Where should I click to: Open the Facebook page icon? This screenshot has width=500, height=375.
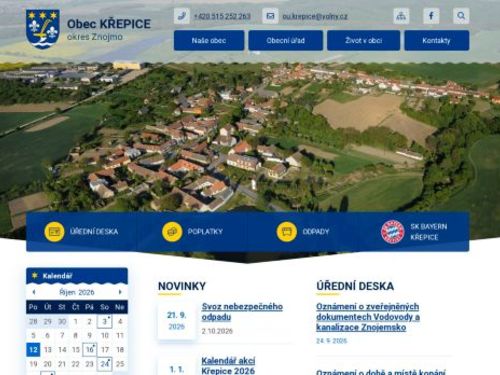431,16
